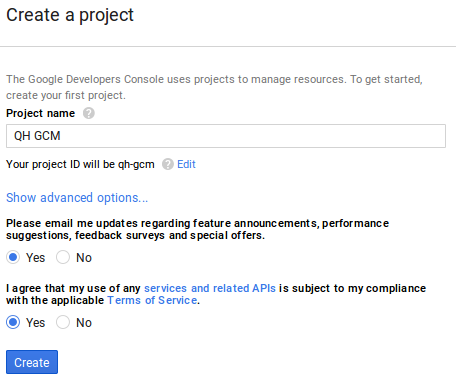Click the Project name label text
Viewport: 456px width, 379px height.
[40, 113]
